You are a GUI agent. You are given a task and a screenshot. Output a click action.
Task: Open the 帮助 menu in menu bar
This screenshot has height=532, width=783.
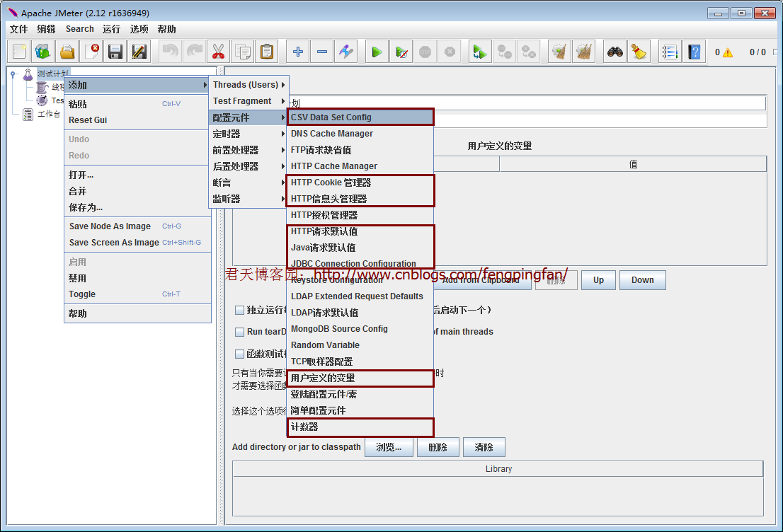coord(166,29)
